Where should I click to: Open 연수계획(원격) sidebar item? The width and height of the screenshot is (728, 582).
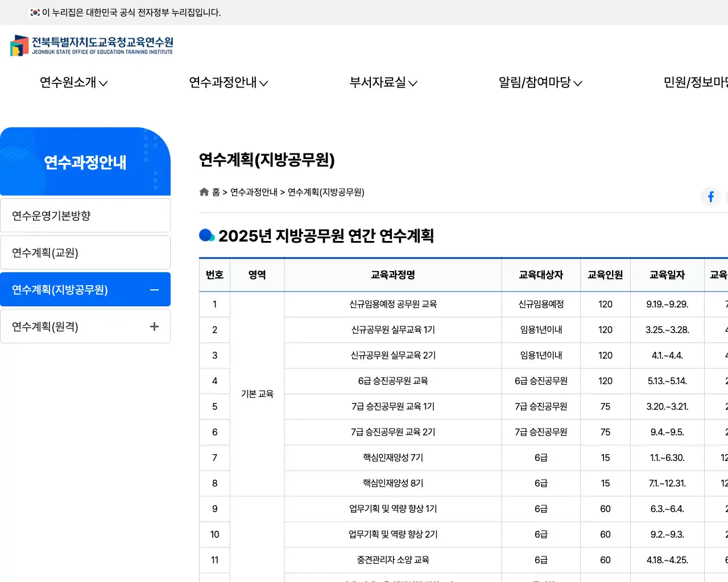point(85,326)
